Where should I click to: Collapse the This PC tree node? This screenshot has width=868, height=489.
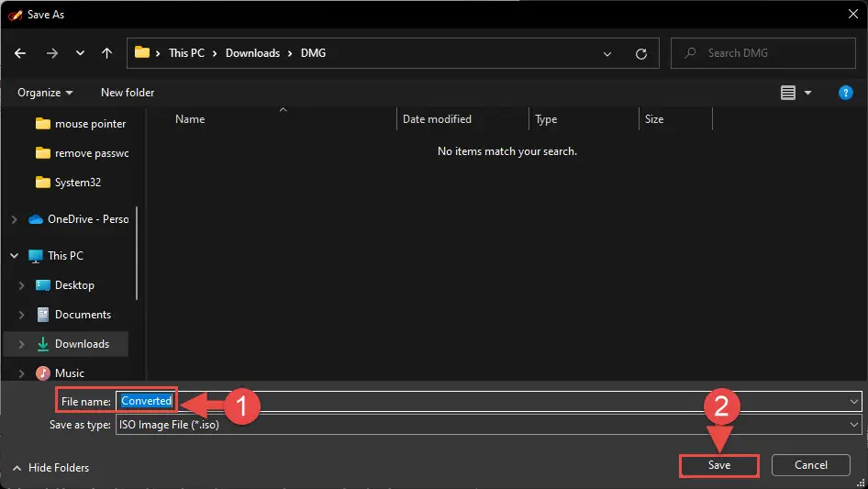tap(14, 256)
